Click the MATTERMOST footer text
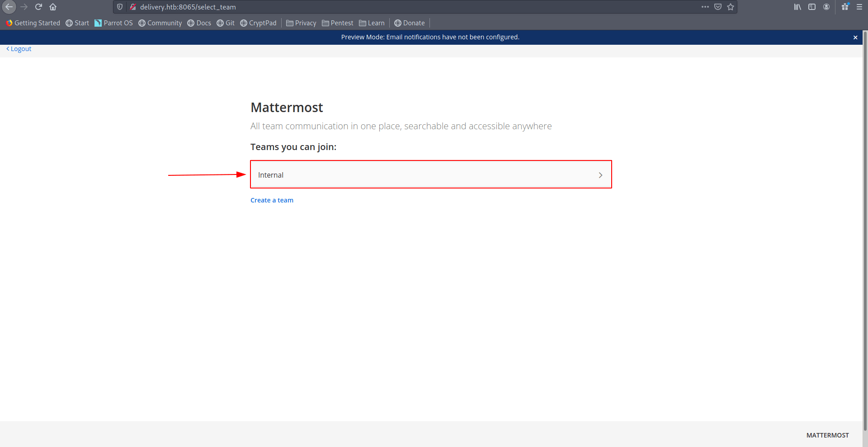The image size is (868, 447). 827,435
